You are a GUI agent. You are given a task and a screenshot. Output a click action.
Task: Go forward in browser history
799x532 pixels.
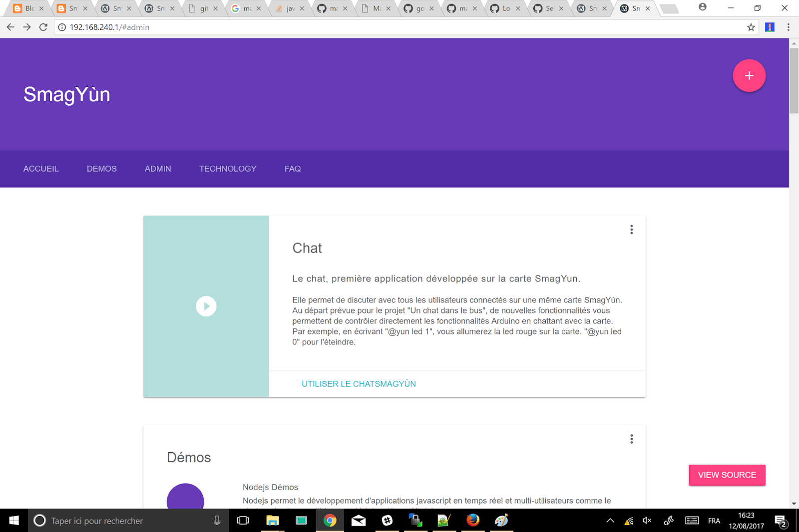tap(27, 27)
